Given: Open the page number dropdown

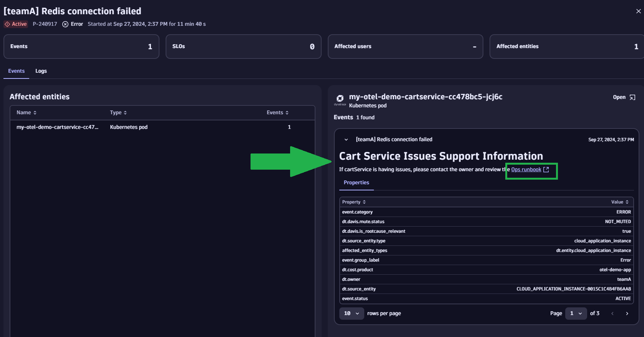Looking at the screenshot, I should (576, 314).
